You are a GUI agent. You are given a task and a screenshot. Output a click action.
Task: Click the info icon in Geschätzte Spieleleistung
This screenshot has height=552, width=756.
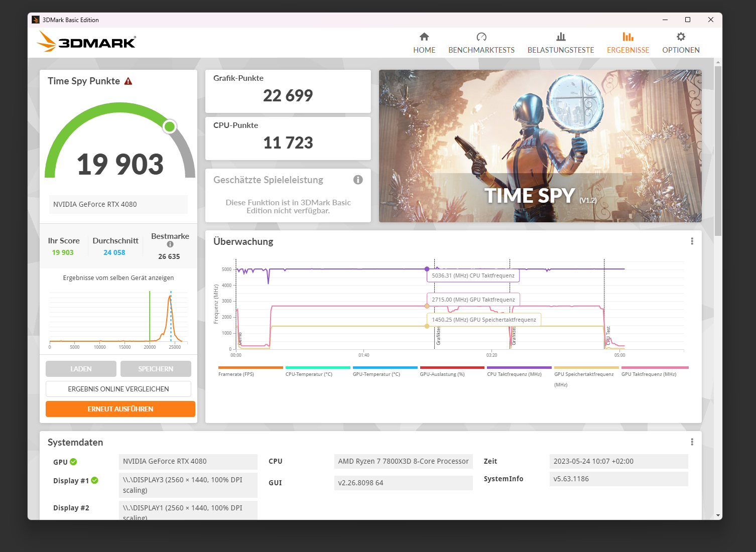pos(358,180)
